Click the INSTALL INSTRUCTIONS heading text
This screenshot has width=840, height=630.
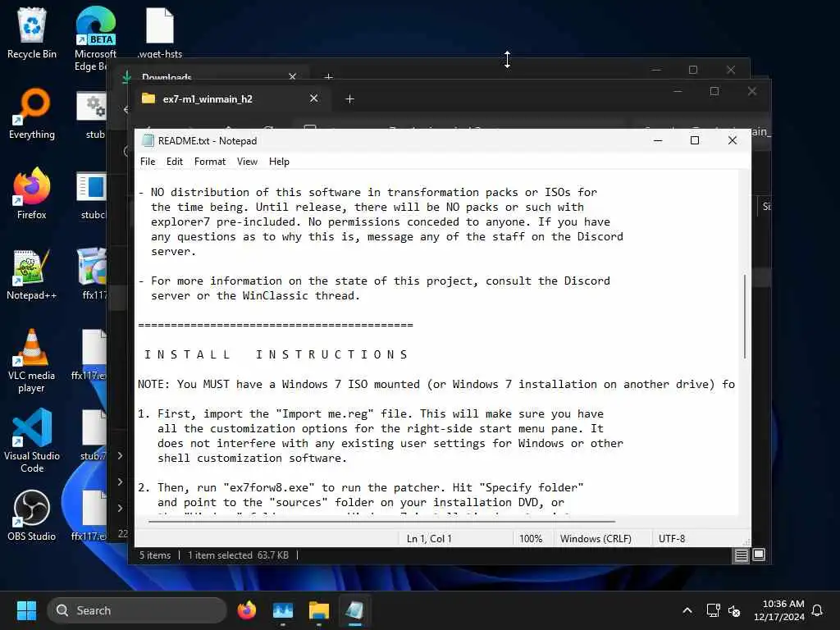click(x=276, y=354)
